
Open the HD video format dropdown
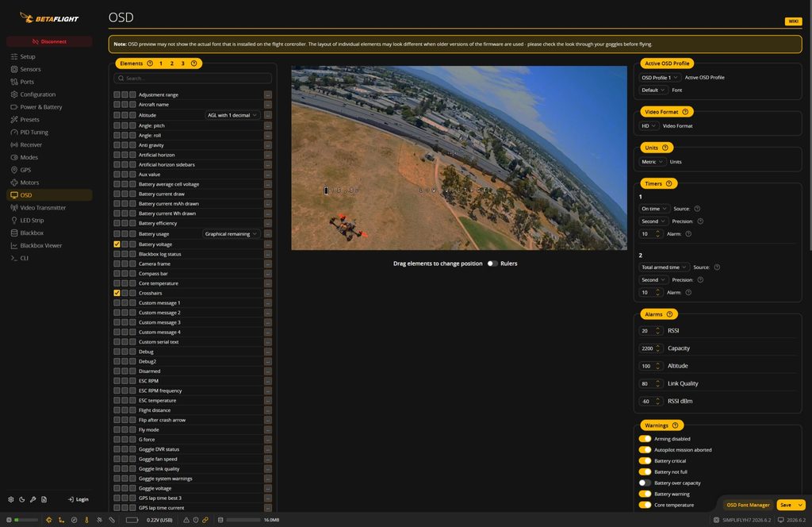click(649, 126)
